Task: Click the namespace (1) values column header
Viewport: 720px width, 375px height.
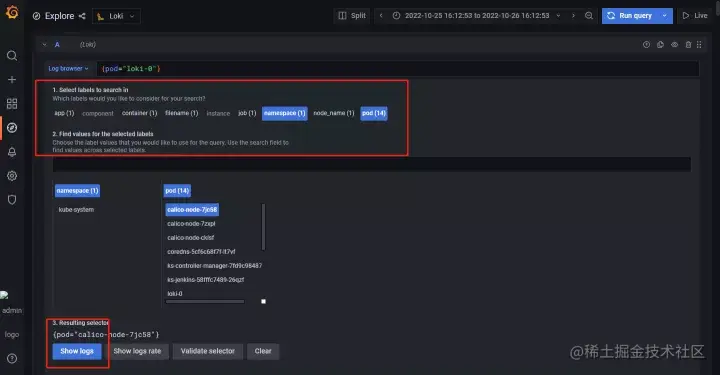Action: click(77, 190)
